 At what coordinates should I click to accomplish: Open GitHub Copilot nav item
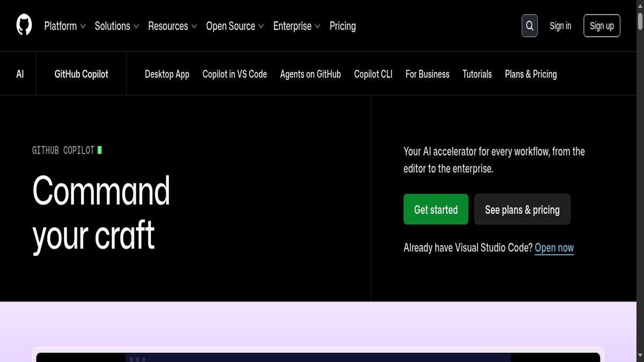(x=81, y=74)
